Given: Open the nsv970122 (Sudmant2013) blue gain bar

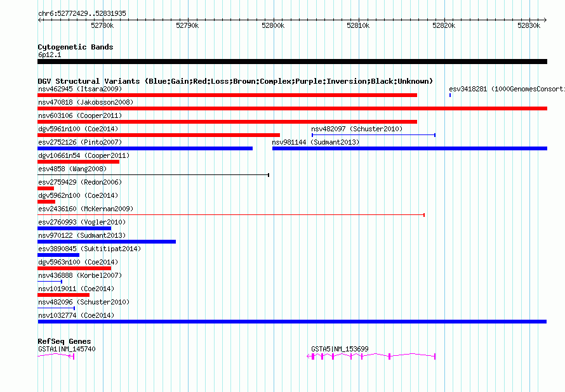Looking at the screenshot, I should pyautogui.click(x=107, y=242).
